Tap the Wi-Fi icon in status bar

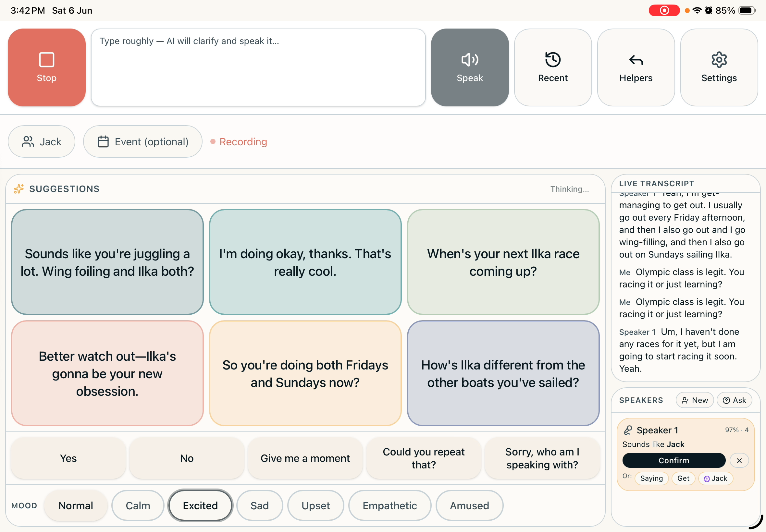pyautogui.click(x=697, y=10)
